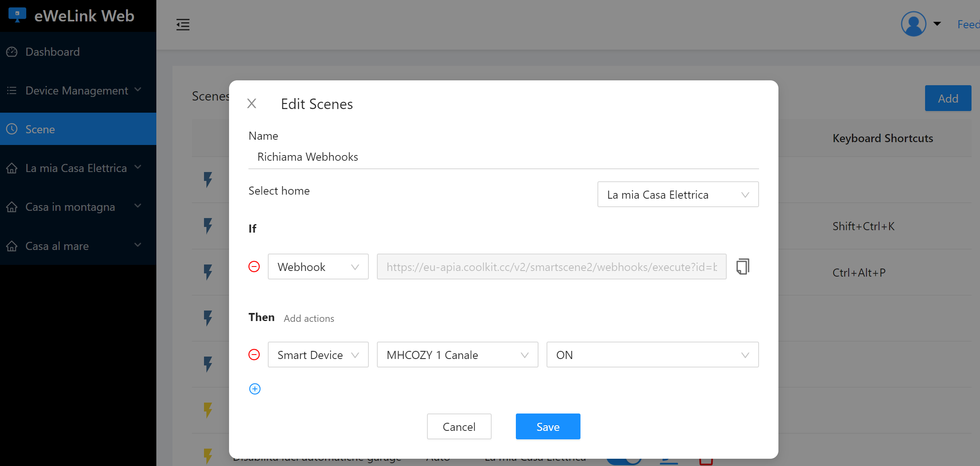This screenshot has height=466, width=980.
Task: Expand Casa in montagna sidebar item
Action: click(78, 207)
